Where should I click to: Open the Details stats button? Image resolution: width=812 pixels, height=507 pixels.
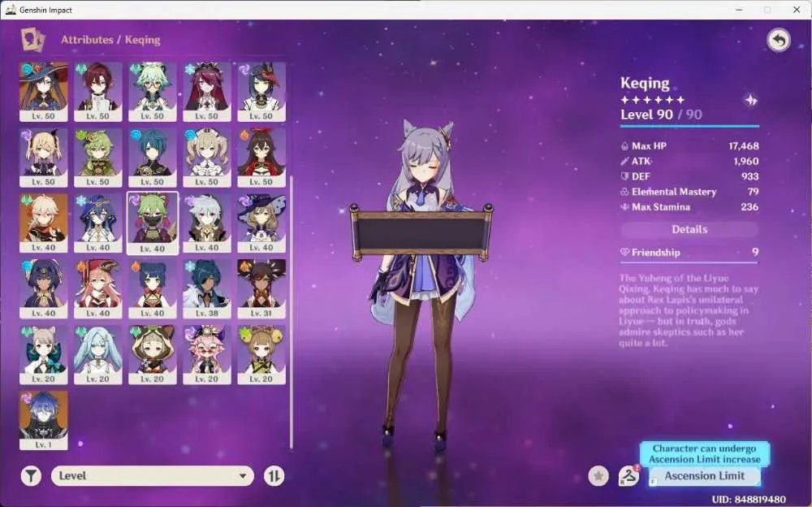[x=689, y=230]
